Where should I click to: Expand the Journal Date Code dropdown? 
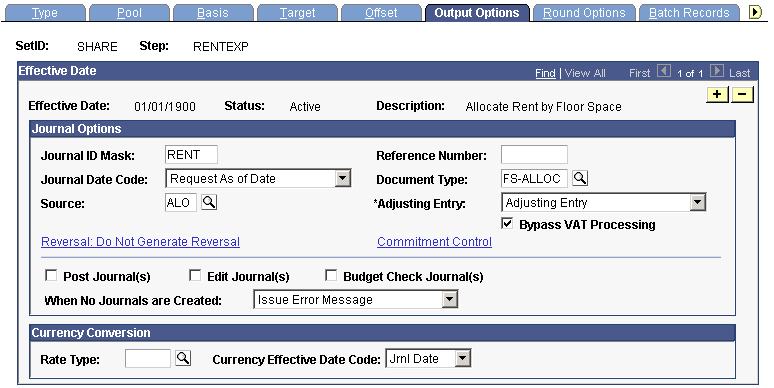coord(343,178)
